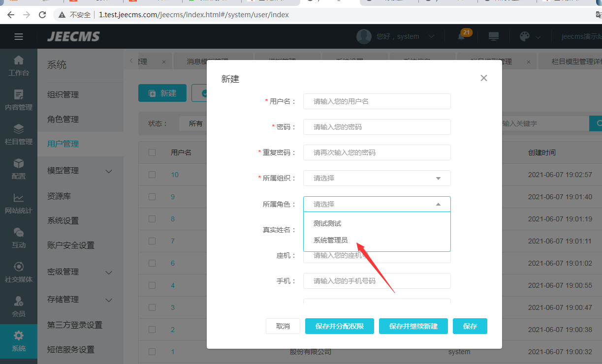
Task: Click the monitor preview icon in header
Action: tap(493, 36)
